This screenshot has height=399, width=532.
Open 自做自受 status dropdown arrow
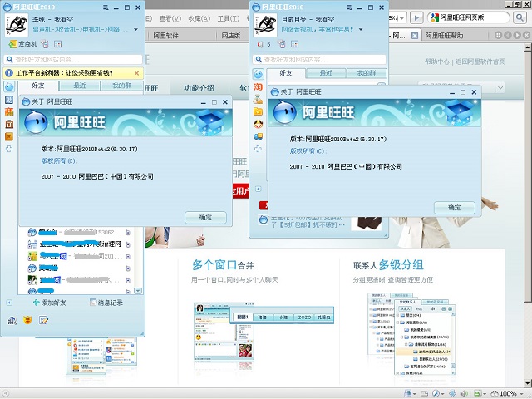[x=361, y=30]
